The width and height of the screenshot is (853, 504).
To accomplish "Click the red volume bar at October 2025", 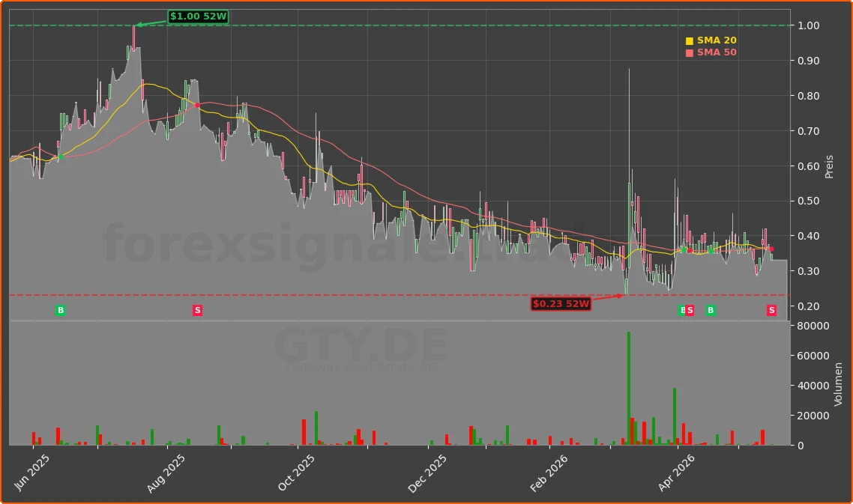I will click(x=304, y=432).
